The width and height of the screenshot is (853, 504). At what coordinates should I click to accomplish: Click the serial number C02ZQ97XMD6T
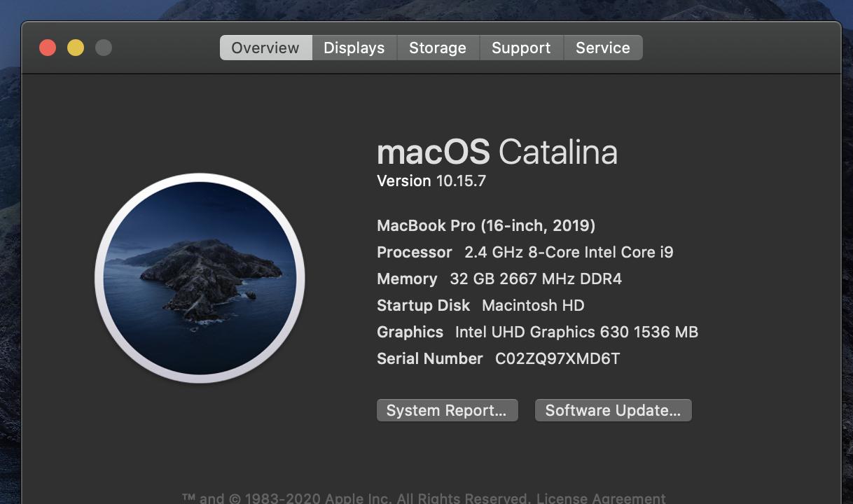557,358
